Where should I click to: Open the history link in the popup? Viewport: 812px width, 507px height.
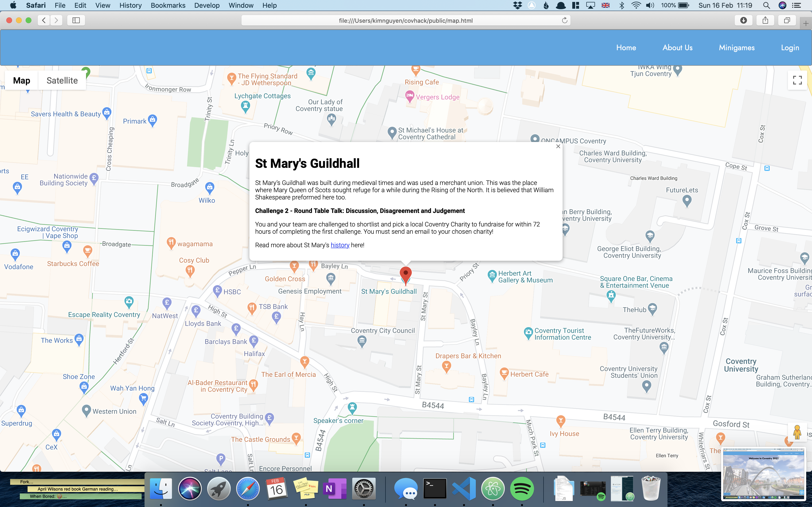(340, 245)
